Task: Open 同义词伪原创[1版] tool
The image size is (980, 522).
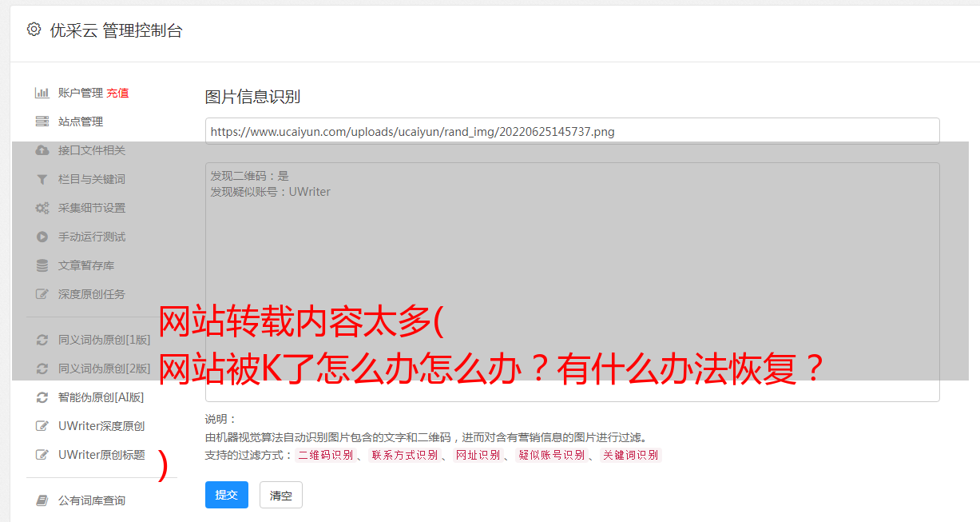Action: coord(104,340)
